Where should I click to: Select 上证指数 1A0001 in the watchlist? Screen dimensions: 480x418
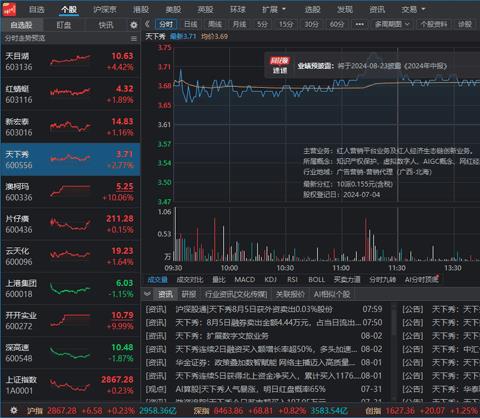(70, 385)
